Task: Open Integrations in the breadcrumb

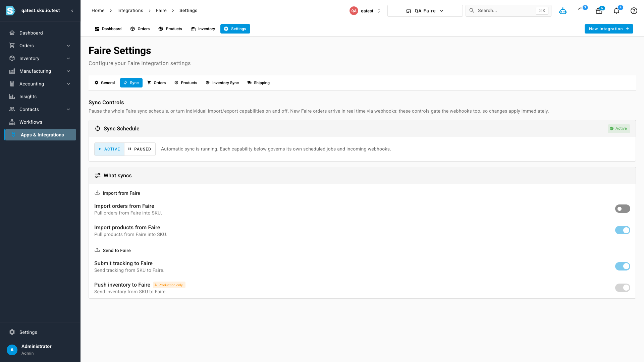Action: [x=130, y=11]
